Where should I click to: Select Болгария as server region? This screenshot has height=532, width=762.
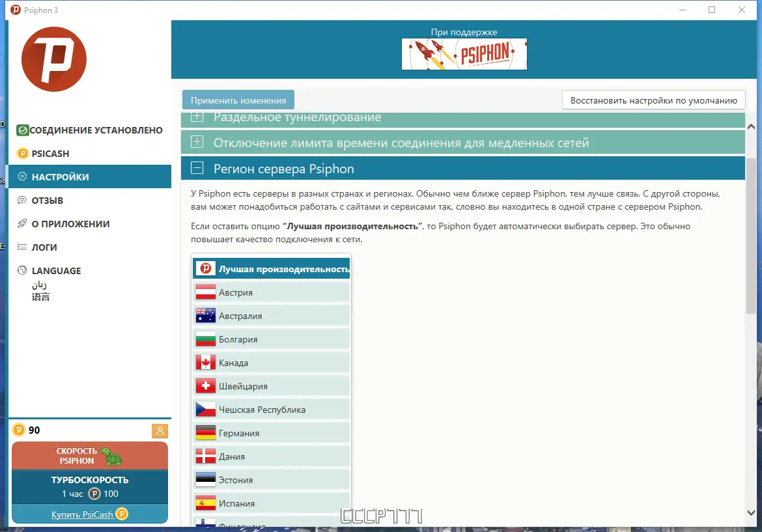pos(272,339)
